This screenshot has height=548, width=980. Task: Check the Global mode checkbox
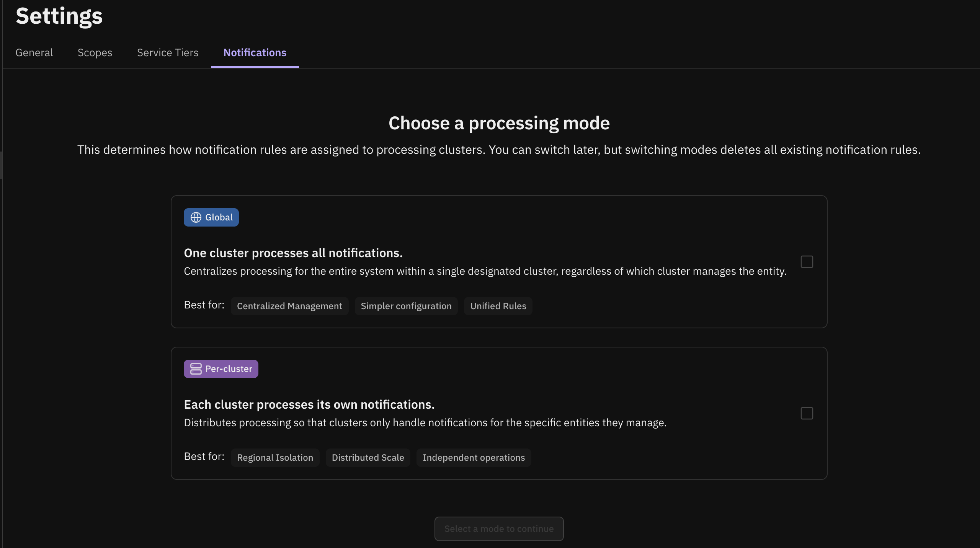[807, 262]
